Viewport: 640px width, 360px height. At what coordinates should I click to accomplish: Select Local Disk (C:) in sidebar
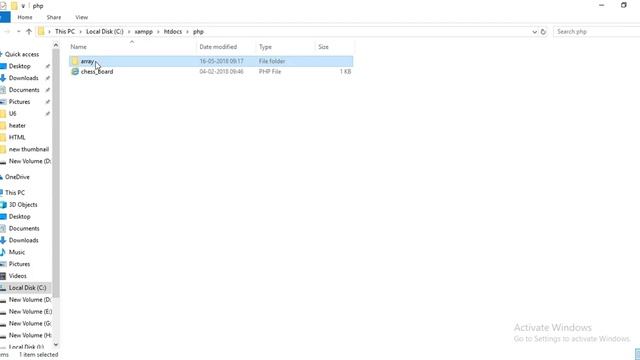point(27,288)
